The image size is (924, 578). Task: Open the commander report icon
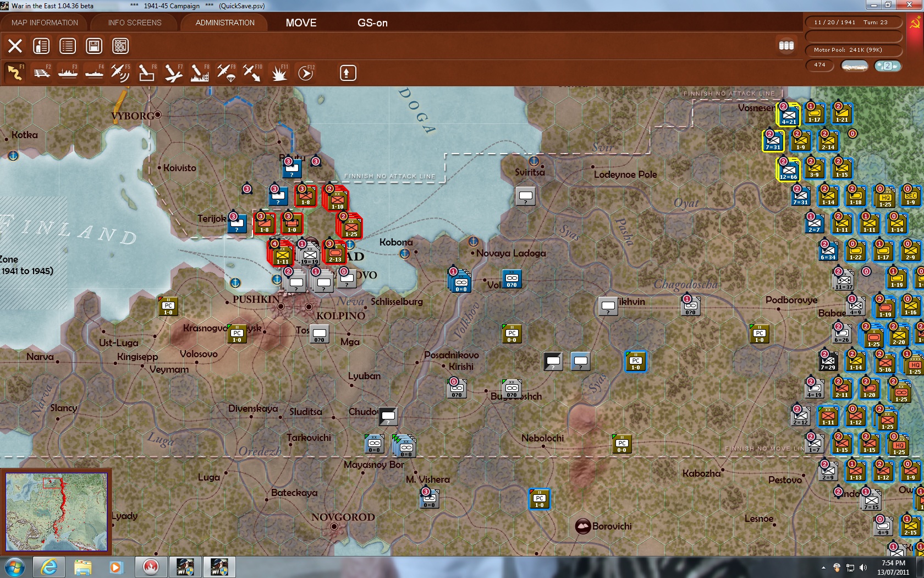tap(41, 46)
